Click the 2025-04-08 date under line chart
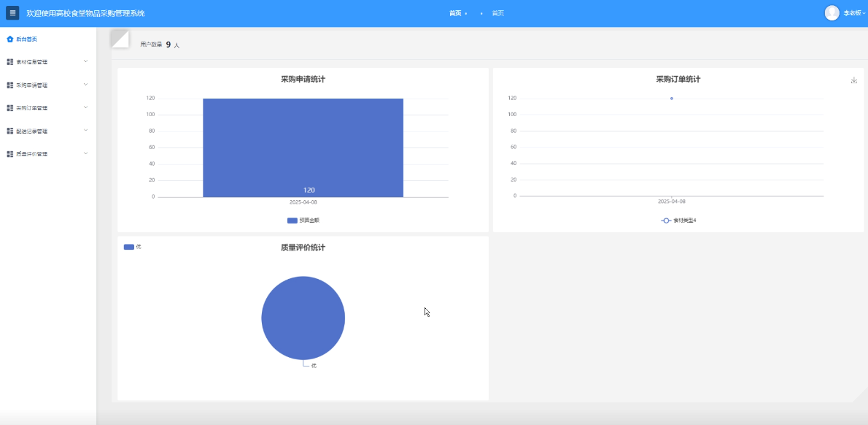This screenshot has height=425, width=868. point(672,202)
